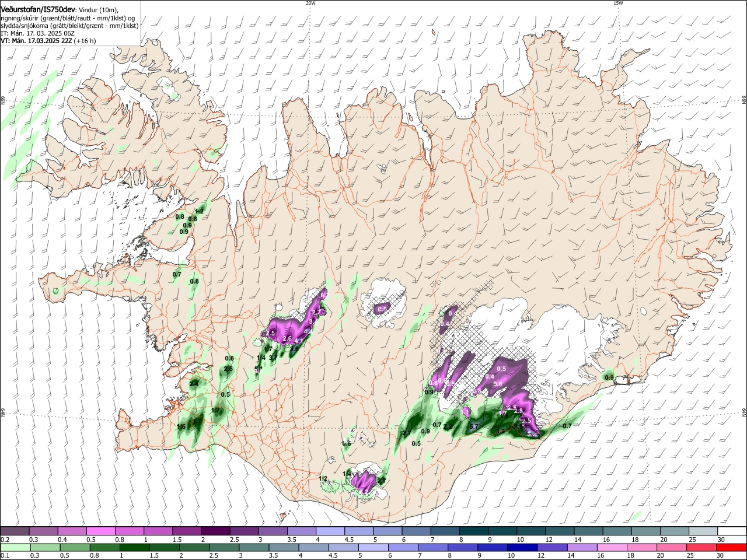Image resolution: width=747 pixels, height=560 pixels.
Task: Click the white 4.1 snowfall value
Action: pos(298,341)
